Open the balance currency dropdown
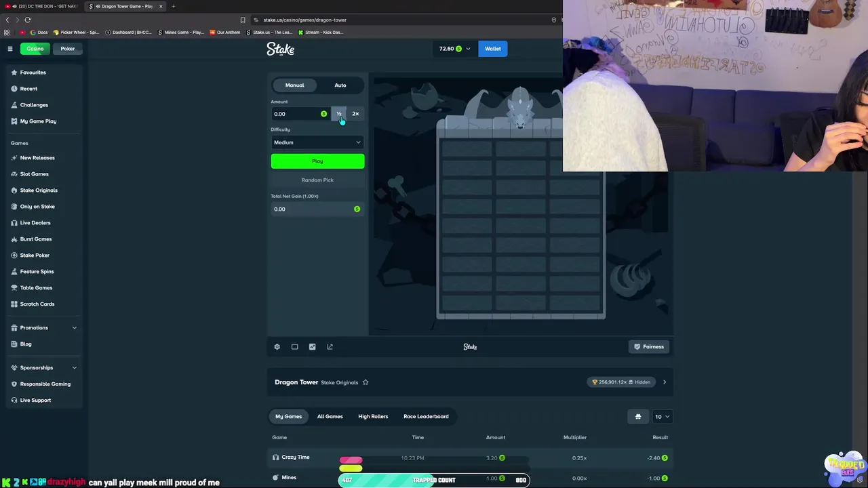The image size is (868, 488). tap(454, 49)
